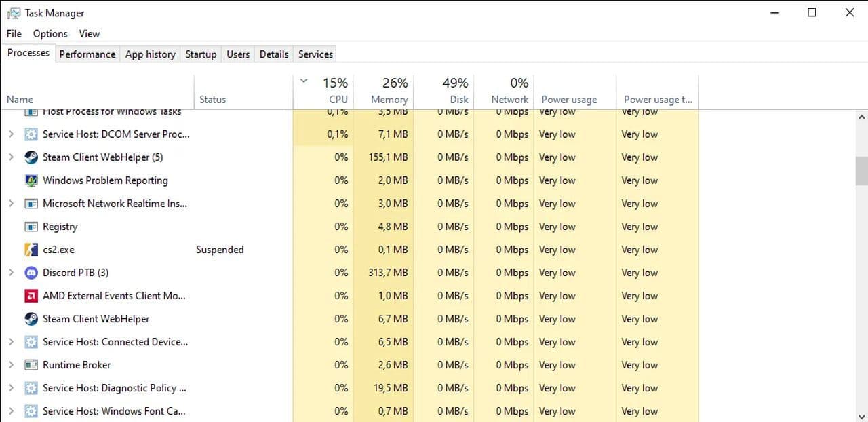Expand the Discord PTB (3) process group
This screenshot has height=422, width=868.
tap(11, 273)
